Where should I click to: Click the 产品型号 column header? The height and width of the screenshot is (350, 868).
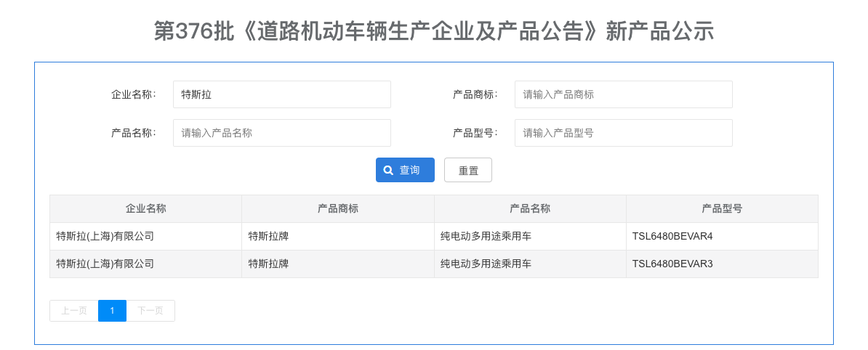(722, 209)
